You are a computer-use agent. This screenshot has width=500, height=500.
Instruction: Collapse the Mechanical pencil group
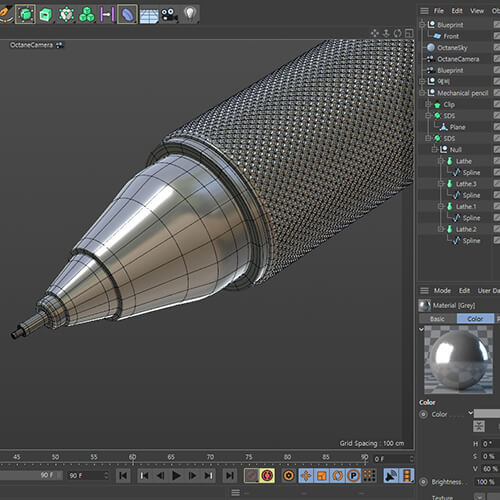pos(422,93)
